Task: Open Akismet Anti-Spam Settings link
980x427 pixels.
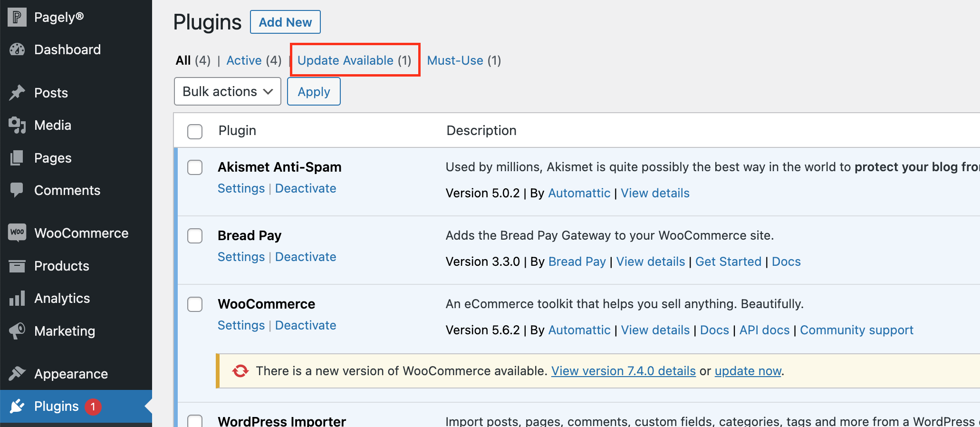Action: click(241, 188)
